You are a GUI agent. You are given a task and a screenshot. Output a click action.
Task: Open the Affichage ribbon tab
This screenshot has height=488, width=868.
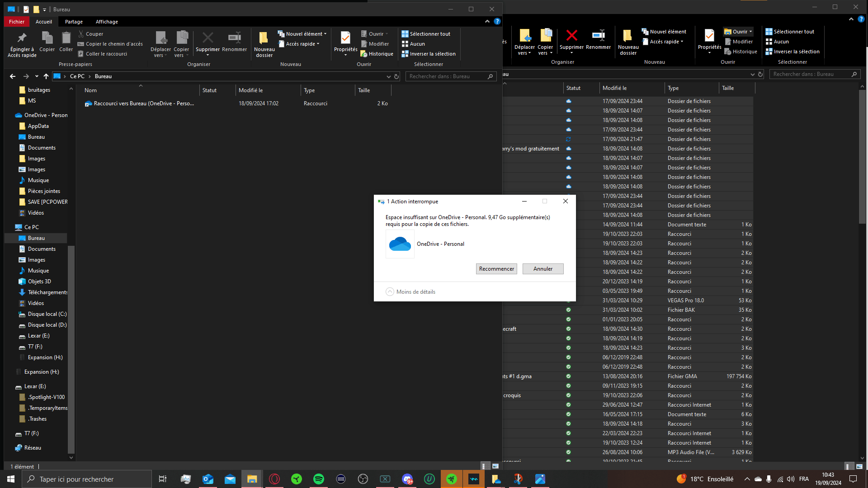click(107, 22)
